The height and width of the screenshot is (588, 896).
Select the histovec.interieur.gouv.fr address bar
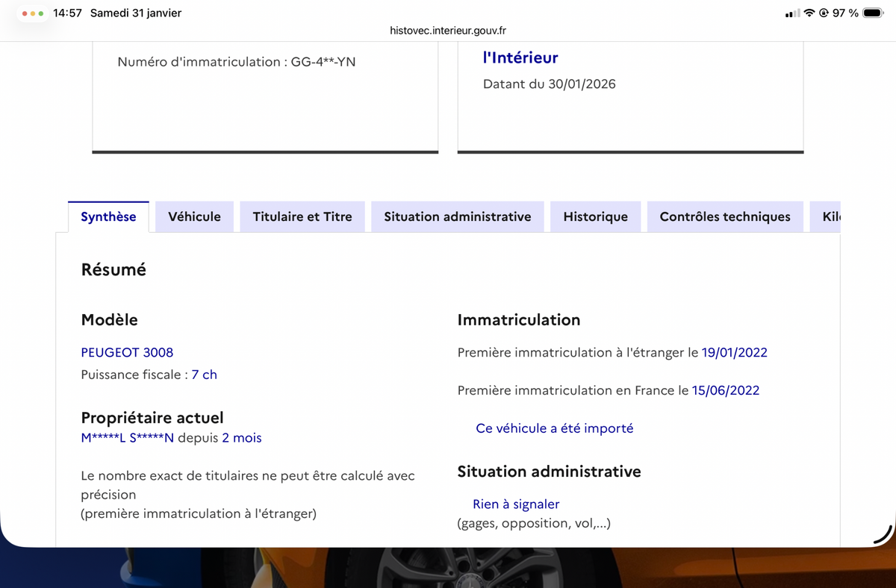[448, 31]
